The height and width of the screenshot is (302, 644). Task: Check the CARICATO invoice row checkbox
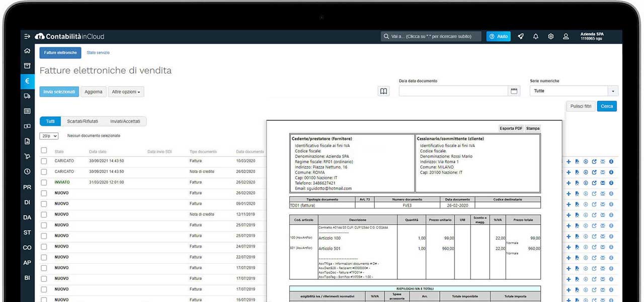44,161
